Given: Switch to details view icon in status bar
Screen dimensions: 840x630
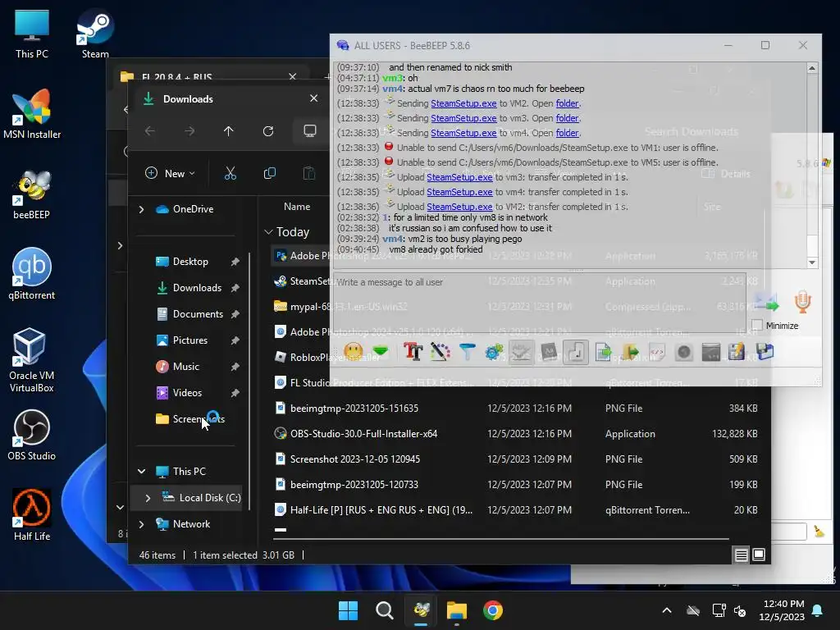Looking at the screenshot, I should pos(741,555).
